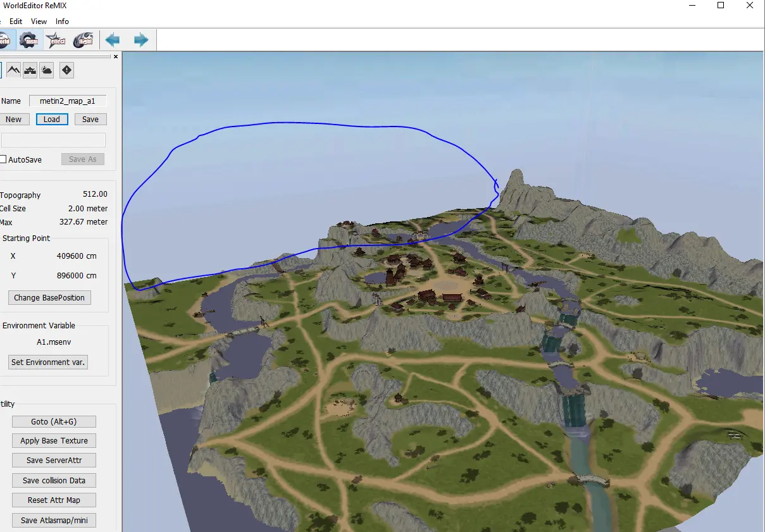Viewport: 765px width, 532px height.
Task: Open the warning attribute tab icon
Action: click(67, 70)
